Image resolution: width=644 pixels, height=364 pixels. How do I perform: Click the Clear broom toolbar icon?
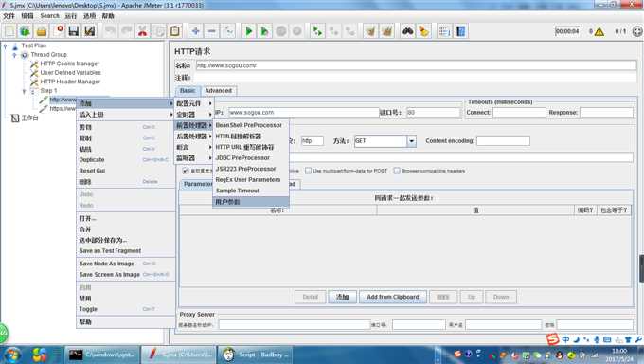pos(370,31)
